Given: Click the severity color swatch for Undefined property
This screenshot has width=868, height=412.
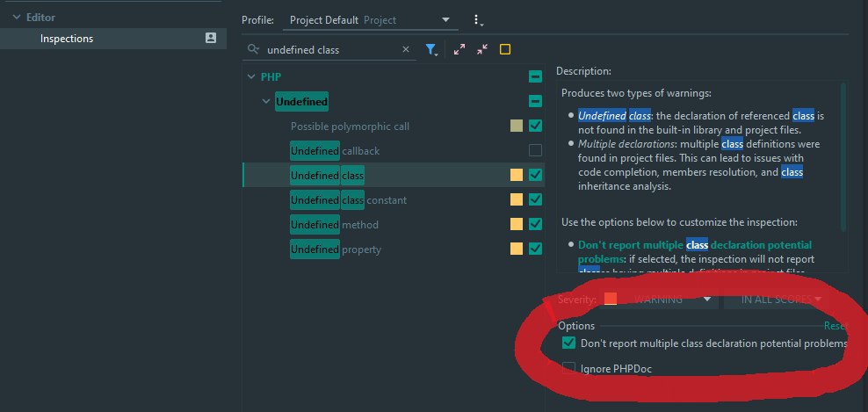Looking at the screenshot, I should (x=517, y=249).
